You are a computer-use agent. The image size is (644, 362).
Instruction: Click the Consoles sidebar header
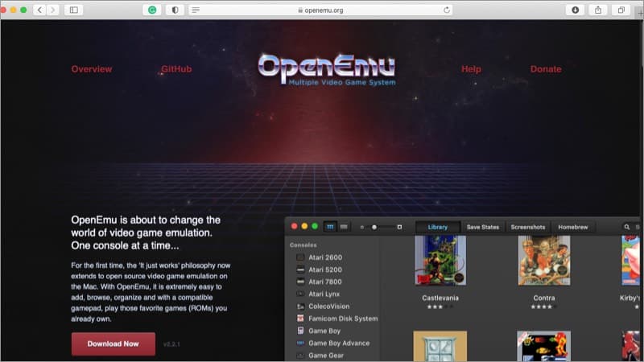pos(303,245)
